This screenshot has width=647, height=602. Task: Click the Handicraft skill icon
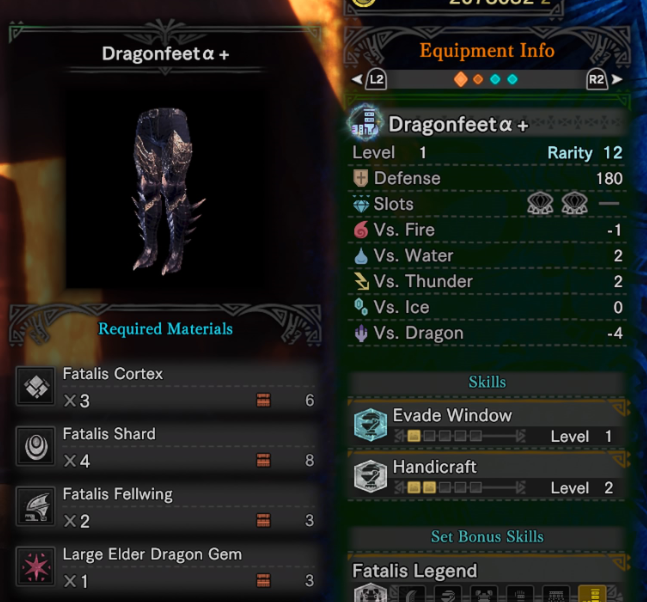click(x=370, y=476)
